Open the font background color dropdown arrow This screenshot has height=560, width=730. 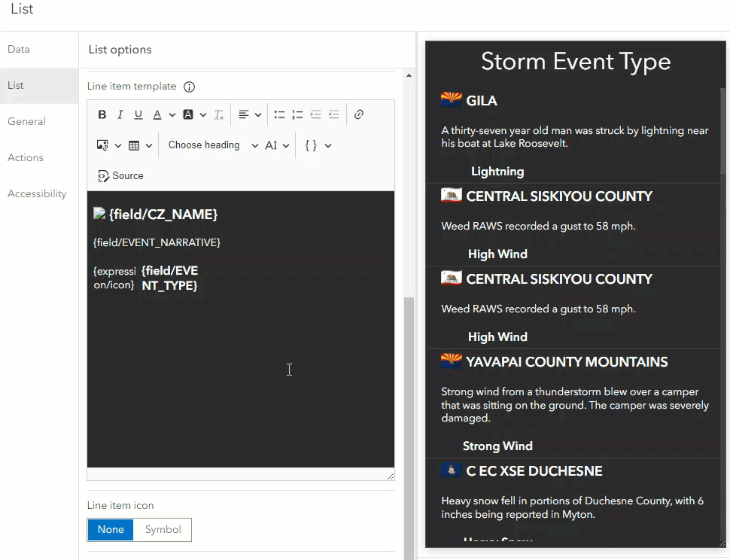(x=203, y=114)
